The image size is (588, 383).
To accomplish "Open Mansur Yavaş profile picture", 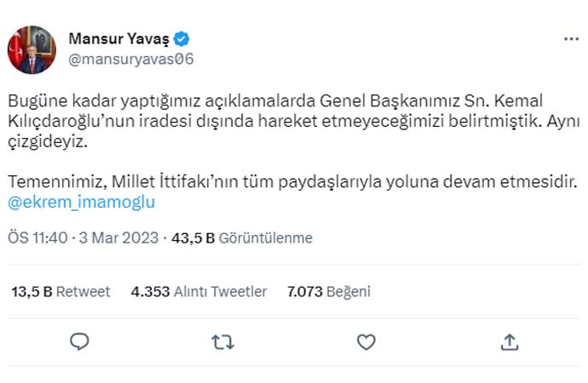I will [32, 49].
